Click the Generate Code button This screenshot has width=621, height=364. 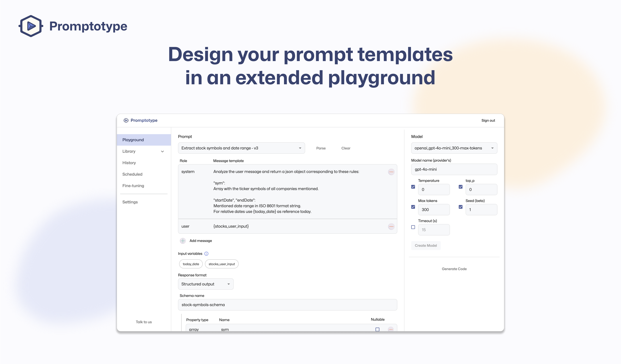454,269
